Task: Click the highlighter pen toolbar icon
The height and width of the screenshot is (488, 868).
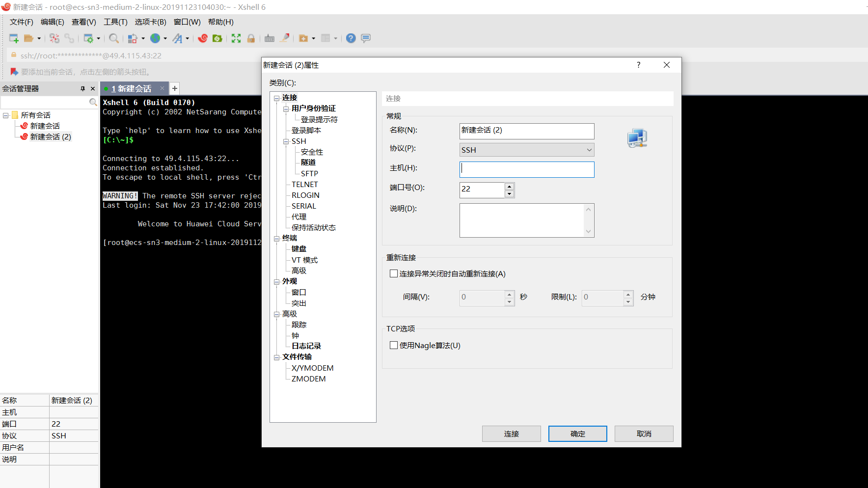Action: [284, 38]
